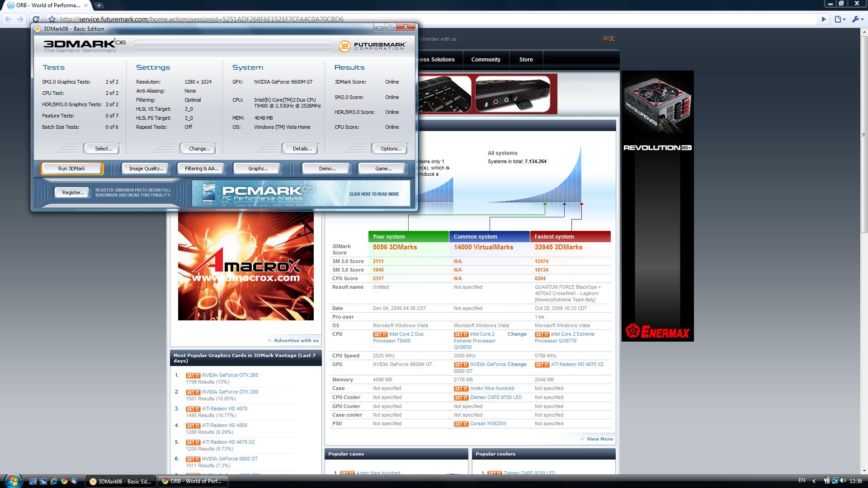Viewport: 868px width, 488px height.
Task: Click the Go arrow beside address bar
Action: 824,19
